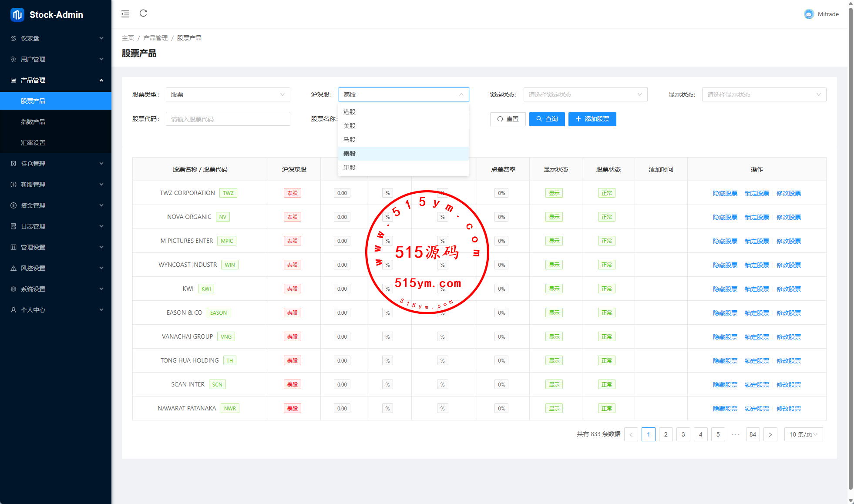854x504 pixels.
Task: Choose 印股 from the dropdown list
Action: 350,168
